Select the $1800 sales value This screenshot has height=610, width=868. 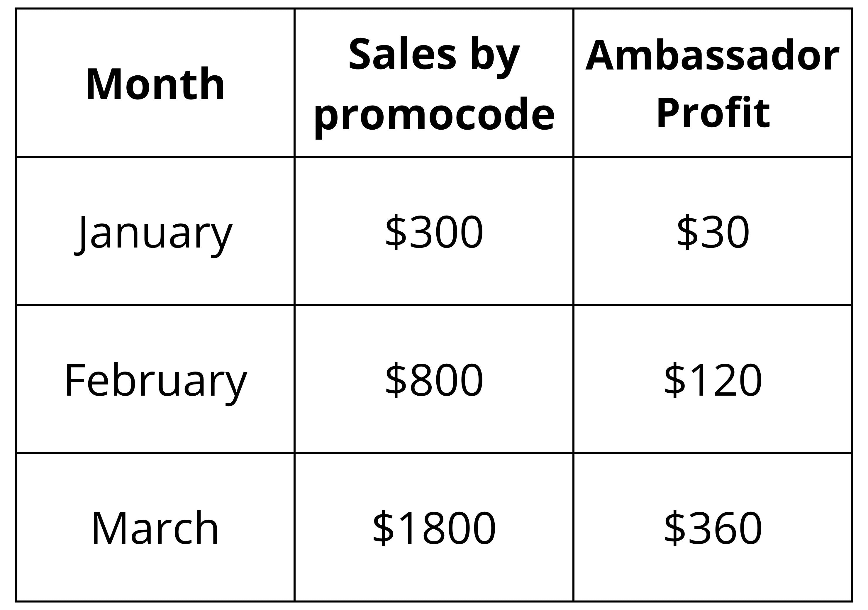(x=434, y=528)
